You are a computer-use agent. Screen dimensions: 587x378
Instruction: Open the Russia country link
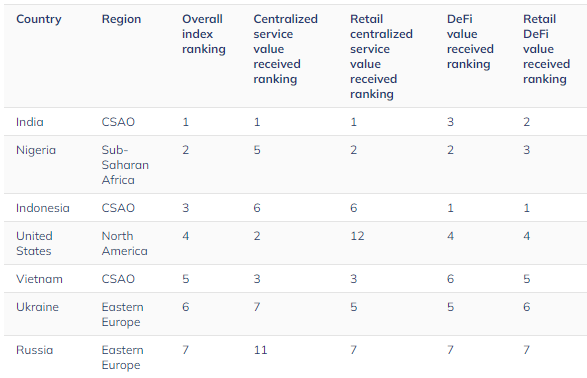click(x=34, y=350)
